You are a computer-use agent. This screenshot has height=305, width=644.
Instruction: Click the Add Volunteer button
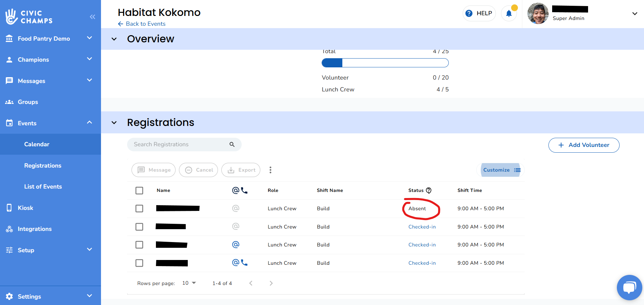click(584, 145)
